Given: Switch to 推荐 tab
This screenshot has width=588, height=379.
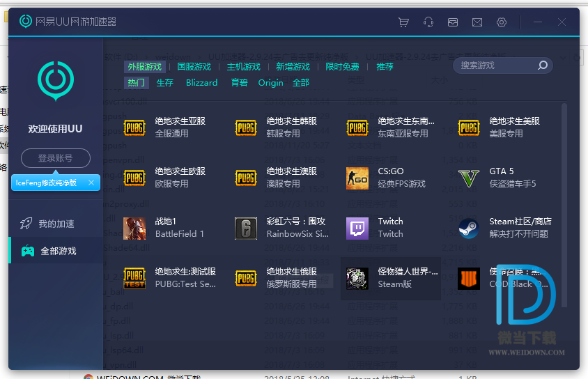Looking at the screenshot, I should 385,67.
